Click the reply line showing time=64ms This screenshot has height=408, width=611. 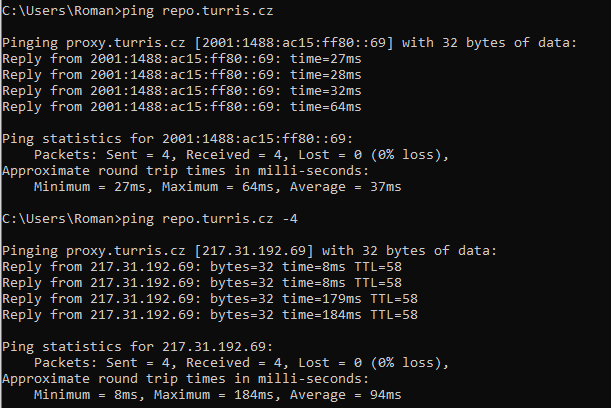click(x=182, y=107)
